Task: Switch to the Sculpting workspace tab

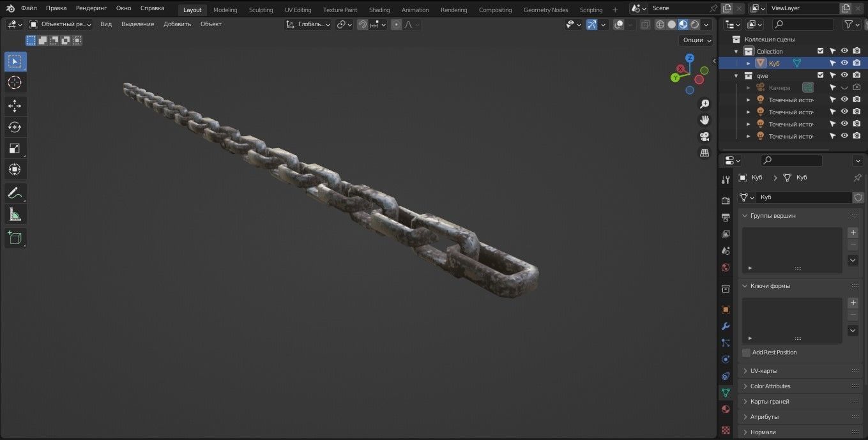Action: point(261,10)
